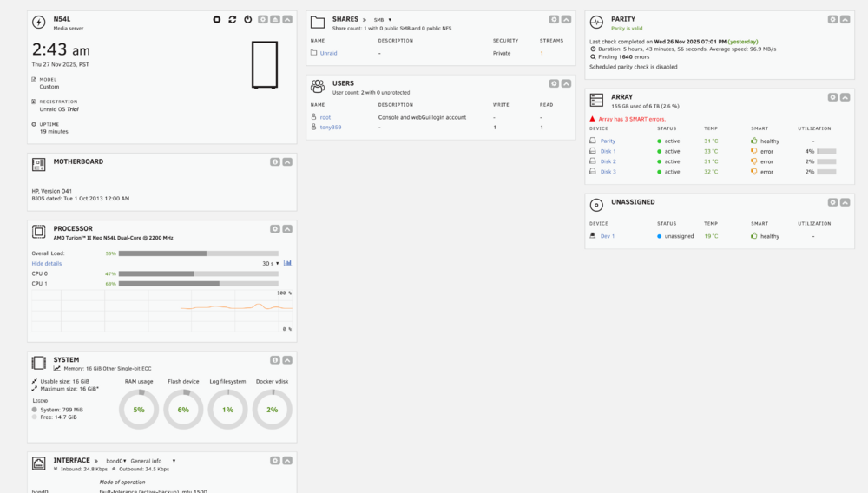Open the Users tile settings gear
Viewport: 868px width, 493px height.
(x=554, y=83)
